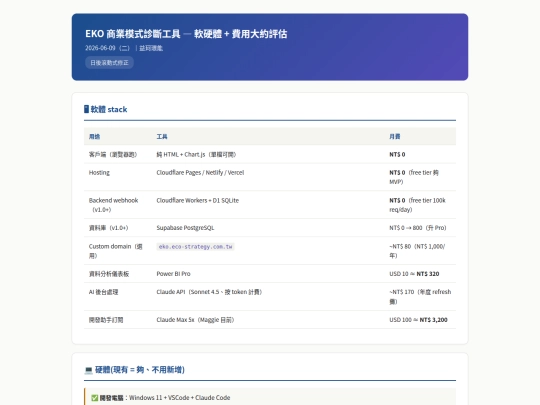Click the ~NT$ 80 domain fee cell

coord(417,251)
